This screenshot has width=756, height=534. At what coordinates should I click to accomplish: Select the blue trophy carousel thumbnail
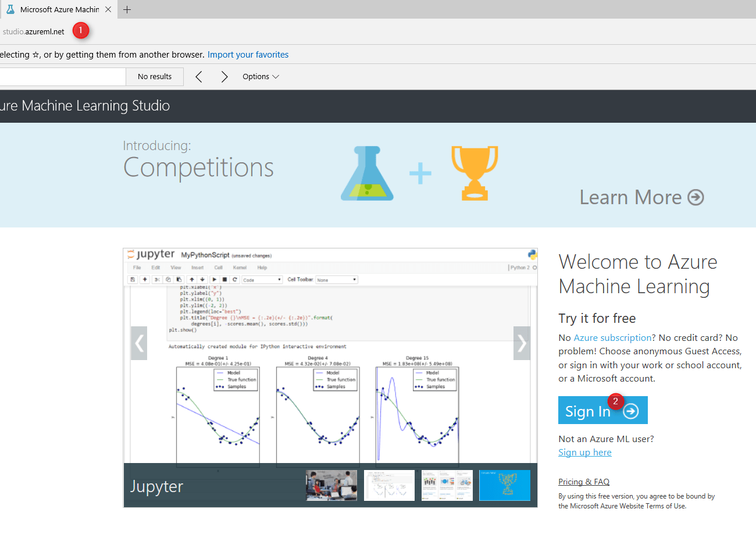tap(504, 485)
